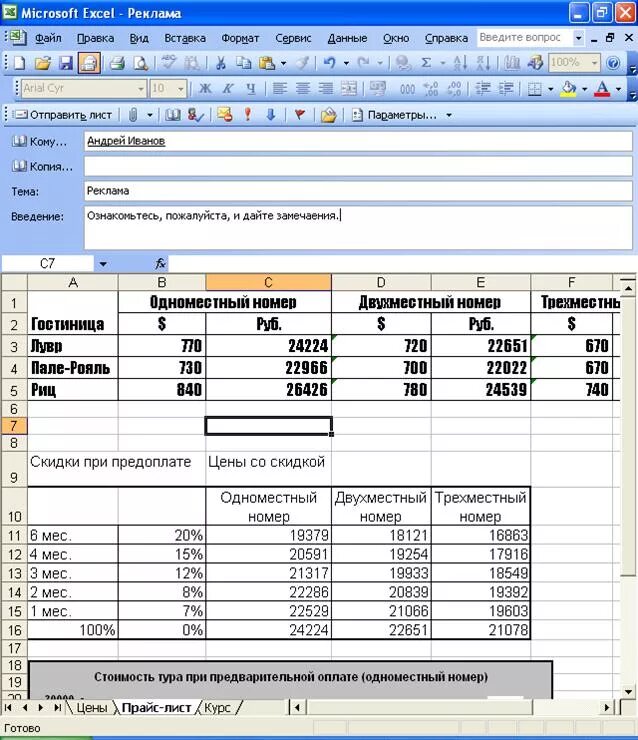Open the Файл menu

point(48,38)
